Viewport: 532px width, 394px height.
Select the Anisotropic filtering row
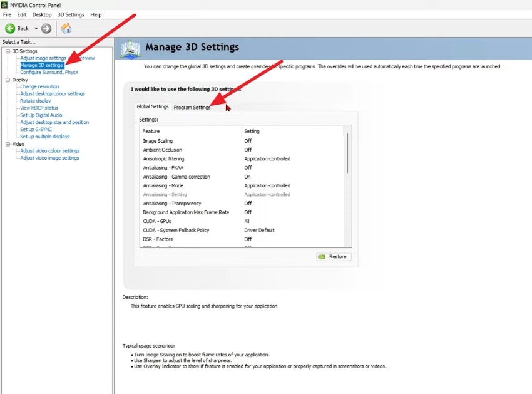242,158
